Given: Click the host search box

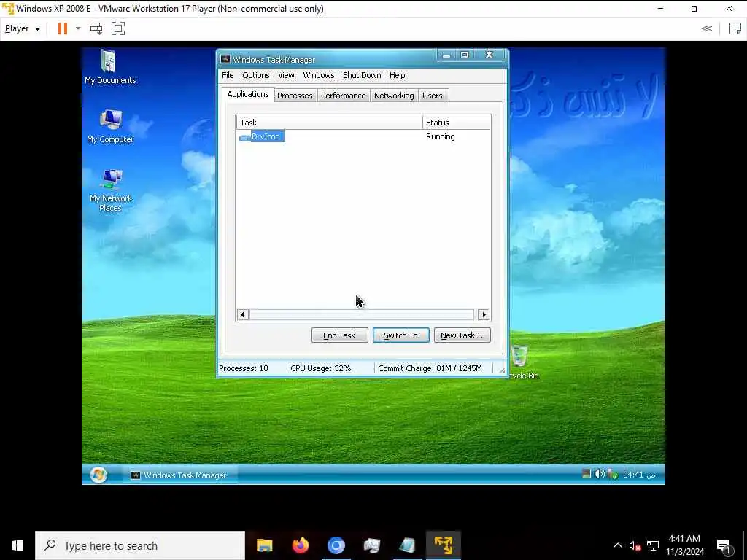Looking at the screenshot, I should click(x=140, y=545).
